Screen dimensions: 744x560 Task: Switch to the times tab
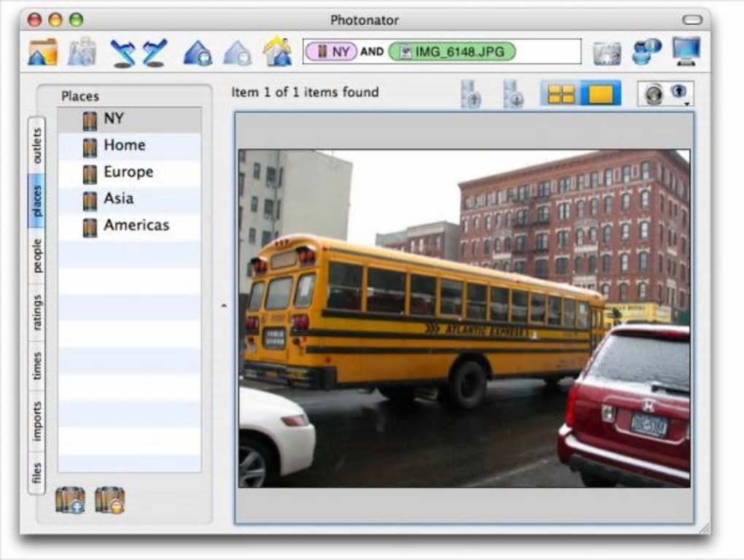[x=36, y=365]
